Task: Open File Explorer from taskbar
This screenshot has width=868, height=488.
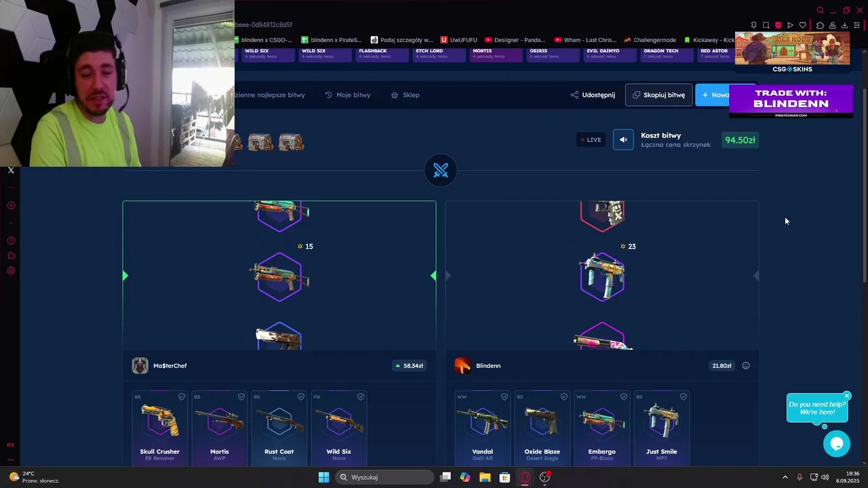Action: tap(485, 477)
